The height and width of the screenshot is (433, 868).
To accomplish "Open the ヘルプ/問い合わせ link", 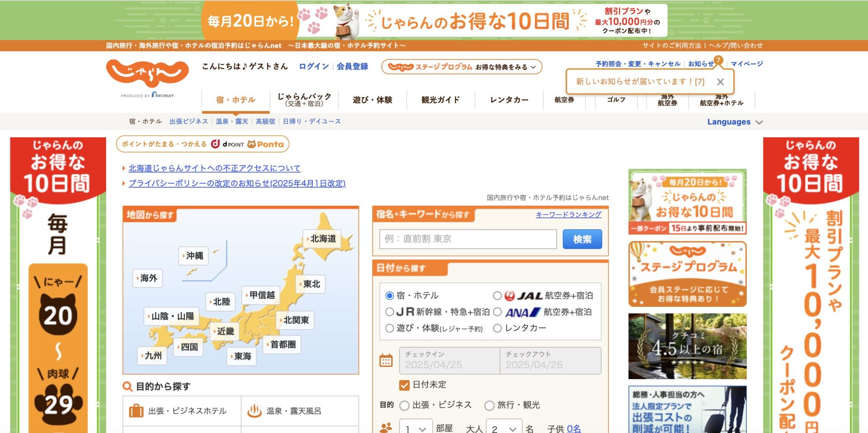I will tap(736, 45).
